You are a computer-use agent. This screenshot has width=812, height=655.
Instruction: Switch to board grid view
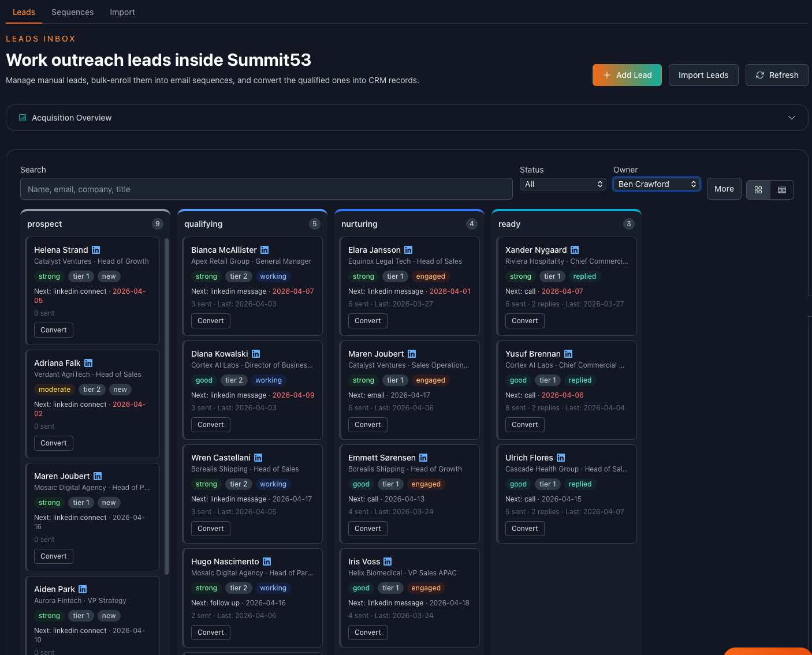(758, 190)
